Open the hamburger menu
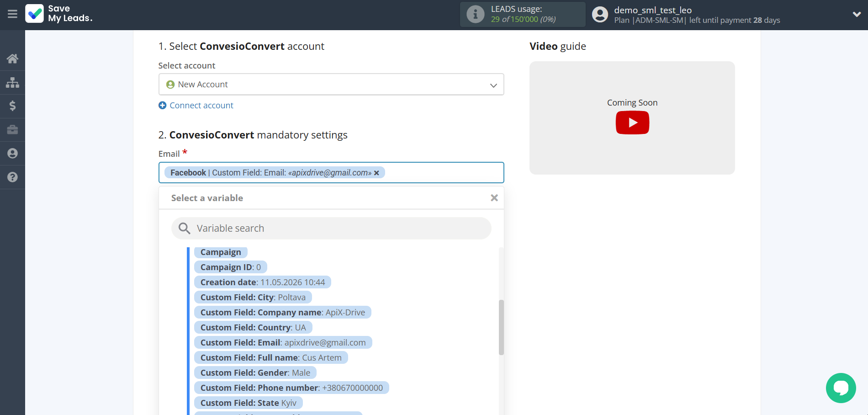Image resolution: width=868 pixels, height=415 pixels. 12,14
